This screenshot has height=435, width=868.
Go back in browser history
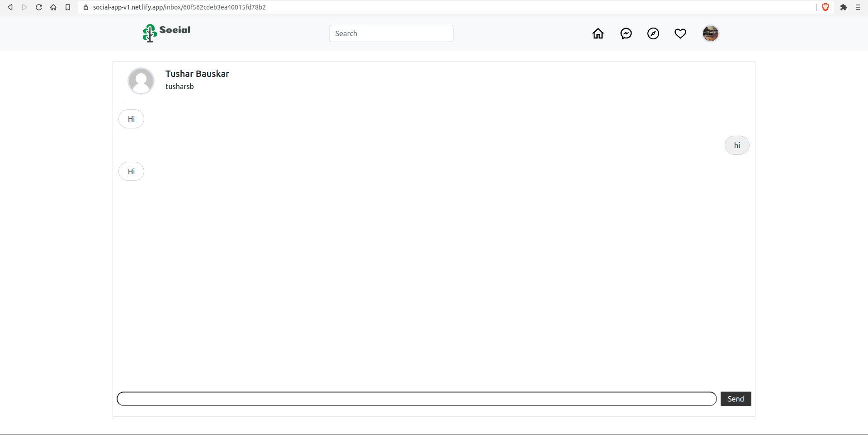[10, 7]
